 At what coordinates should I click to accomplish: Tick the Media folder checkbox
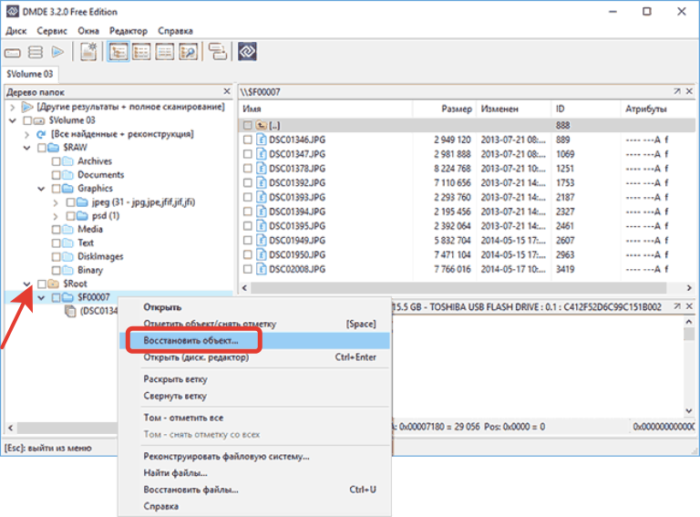tap(56, 229)
